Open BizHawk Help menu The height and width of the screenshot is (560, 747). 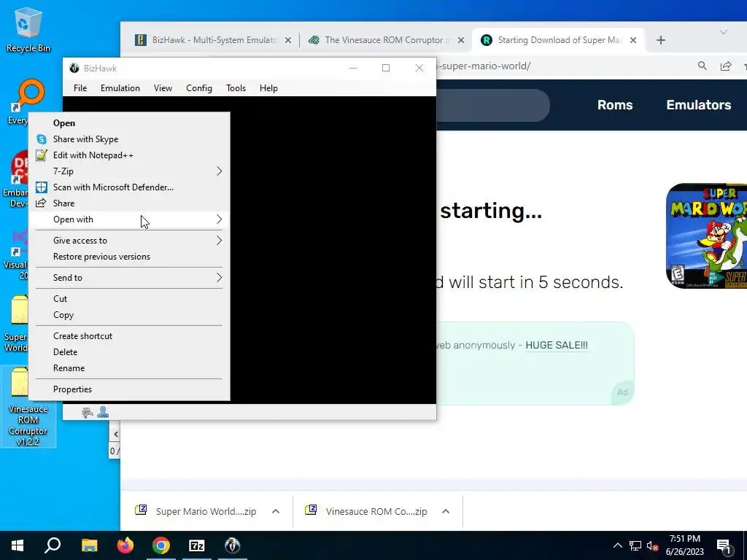pyautogui.click(x=268, y=88)
